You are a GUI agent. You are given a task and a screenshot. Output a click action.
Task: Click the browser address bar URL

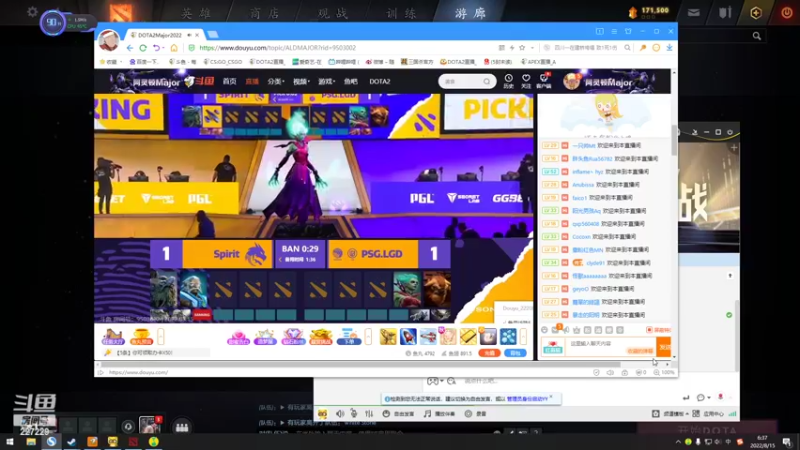[278, 48]
